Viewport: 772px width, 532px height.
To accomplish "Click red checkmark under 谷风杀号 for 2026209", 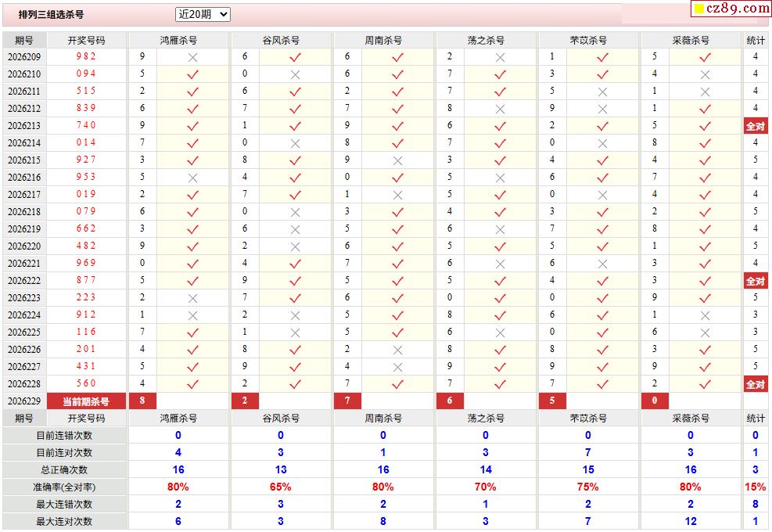I will pos(295,57).
